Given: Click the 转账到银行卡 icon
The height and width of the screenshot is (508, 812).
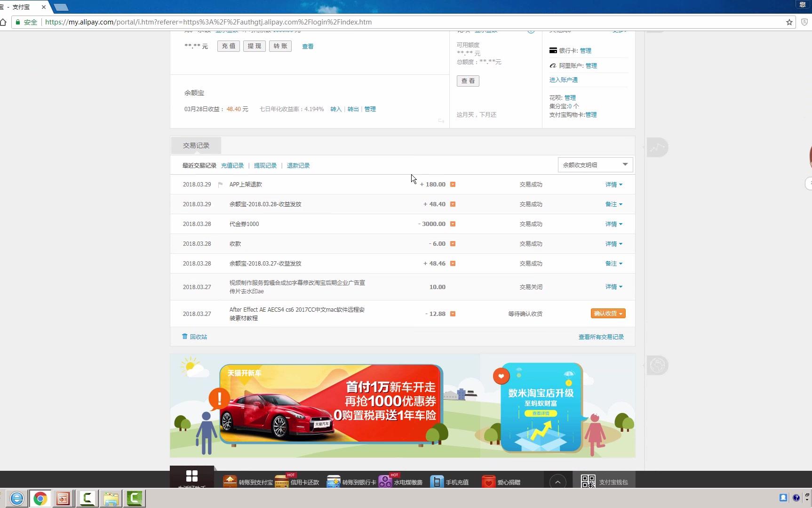Looking at the screenshot, I should (x=334, y=482).
